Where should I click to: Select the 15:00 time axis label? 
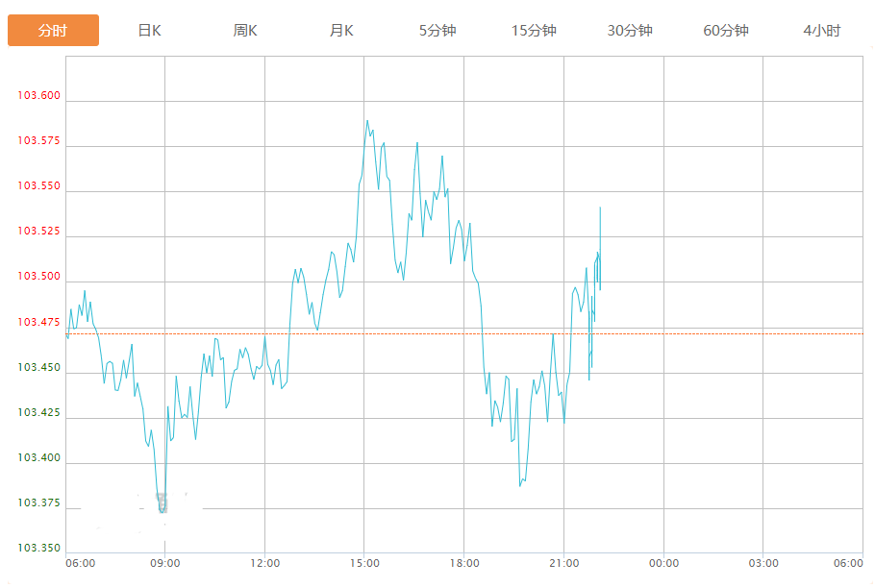point(364,563)
